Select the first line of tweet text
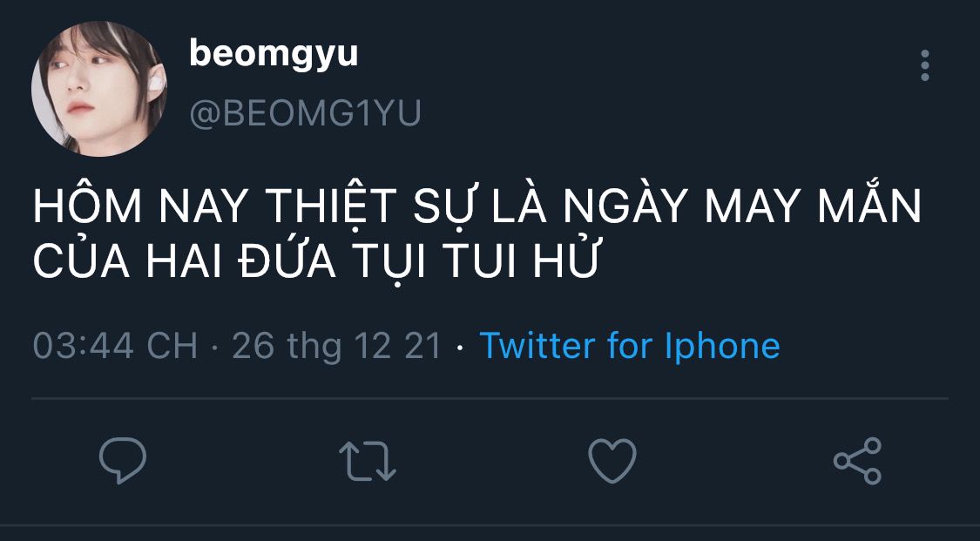This screenshot has width=980, height=541. click(x=476, y=205)
